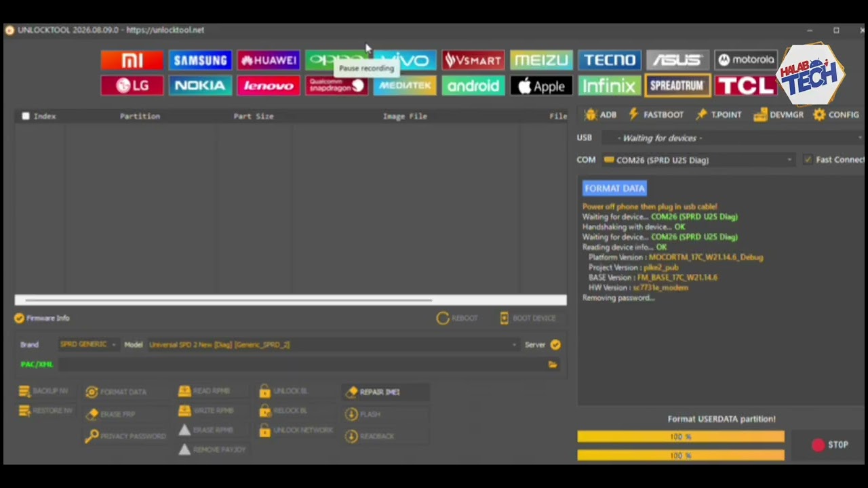This screenshot has width=868, height=488.
Task: Click the blue FORMAT DATA log heading
Action: tap(614, 188)
